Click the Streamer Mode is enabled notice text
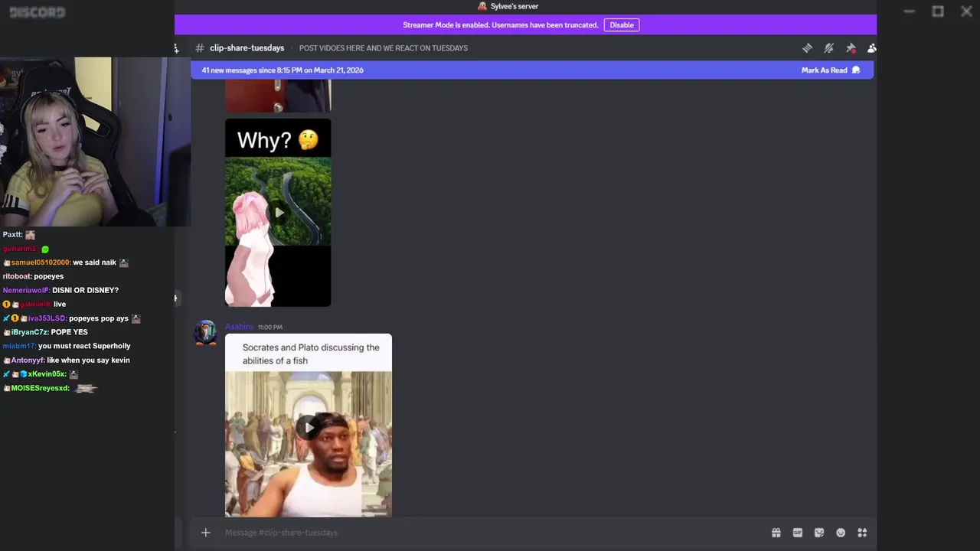The height and width of the screenshot is (551, 980). [x=501, y=25]
